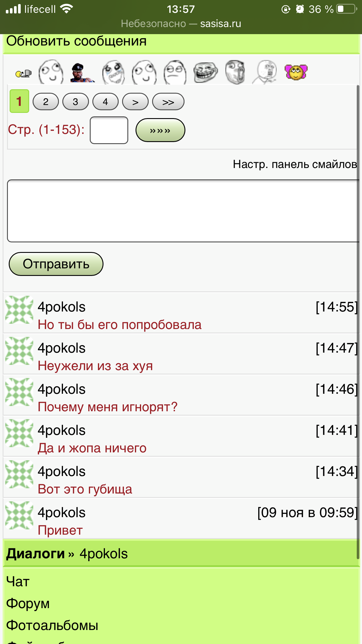Focus the page number input field
362x644 pixels.
(x=109, y=130)
